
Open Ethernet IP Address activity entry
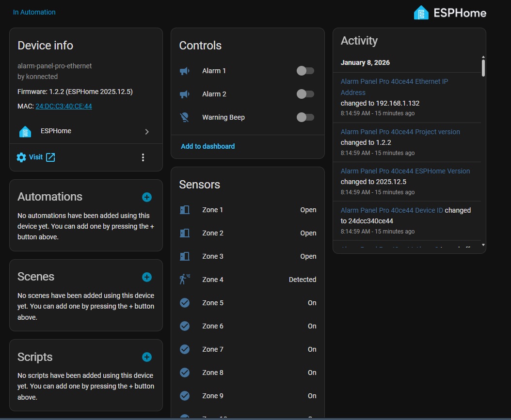pos(394,87)
